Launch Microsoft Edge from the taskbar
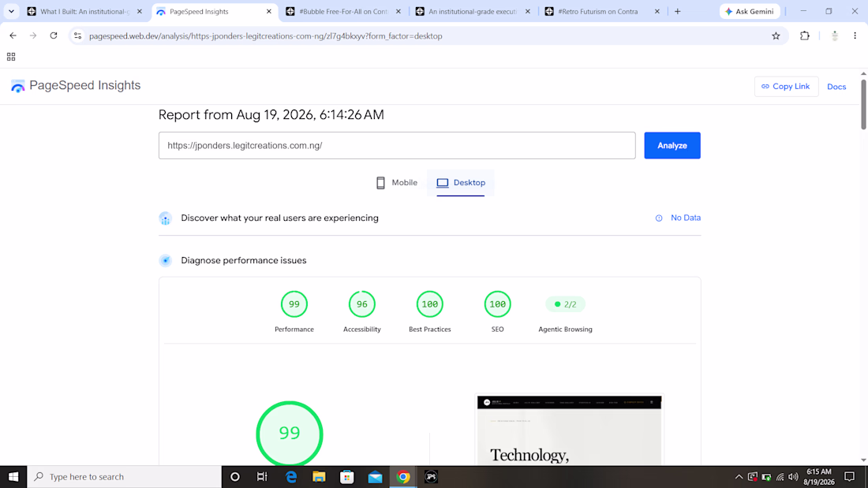 (291, 476)
